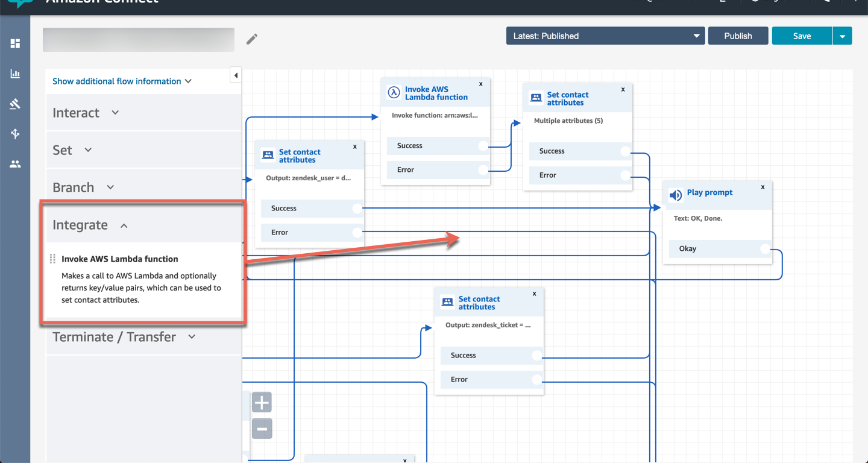Click the speaker icon on Play prompt block

pyautogui.click(x=676, y=194)
